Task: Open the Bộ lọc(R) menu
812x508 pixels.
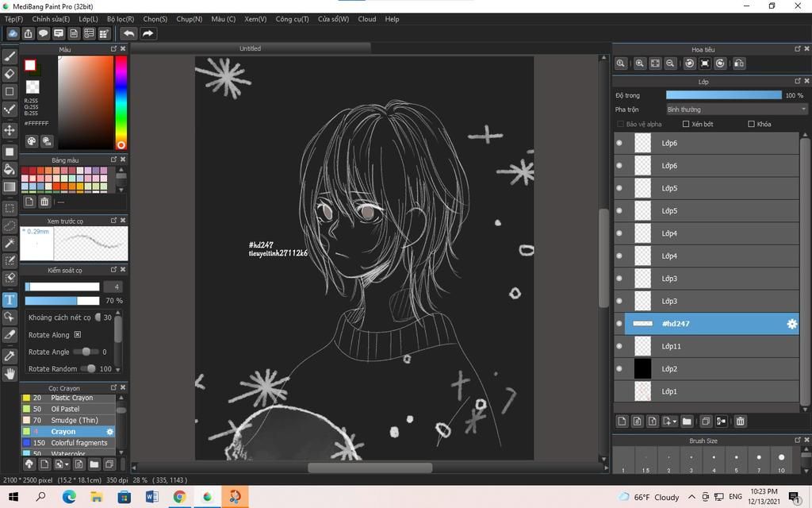Action: coord(121,19)
